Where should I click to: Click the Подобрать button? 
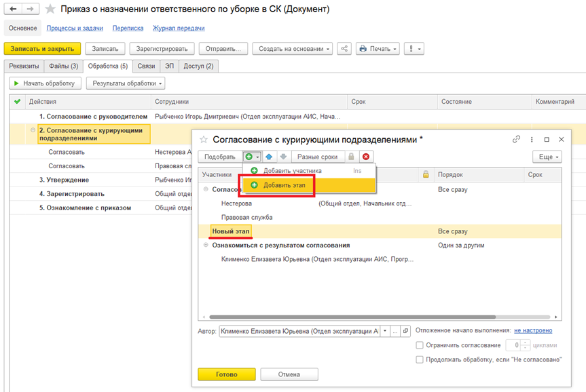pos(220,157)
